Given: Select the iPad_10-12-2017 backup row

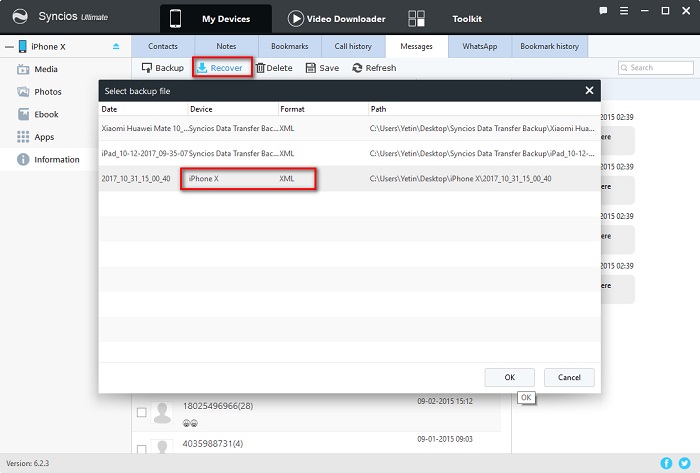Looking at the screenshot, I should (x=350, y=154).
